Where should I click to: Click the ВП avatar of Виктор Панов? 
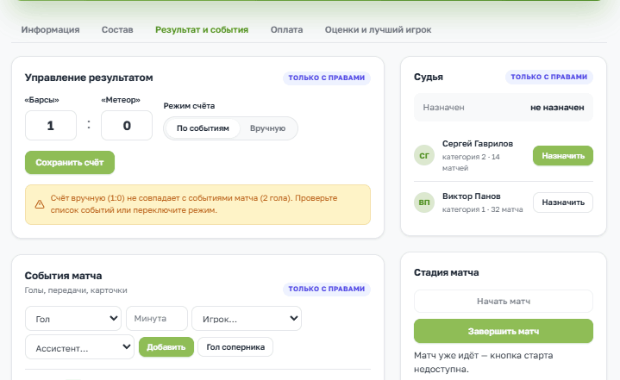[x=424, y=202]
